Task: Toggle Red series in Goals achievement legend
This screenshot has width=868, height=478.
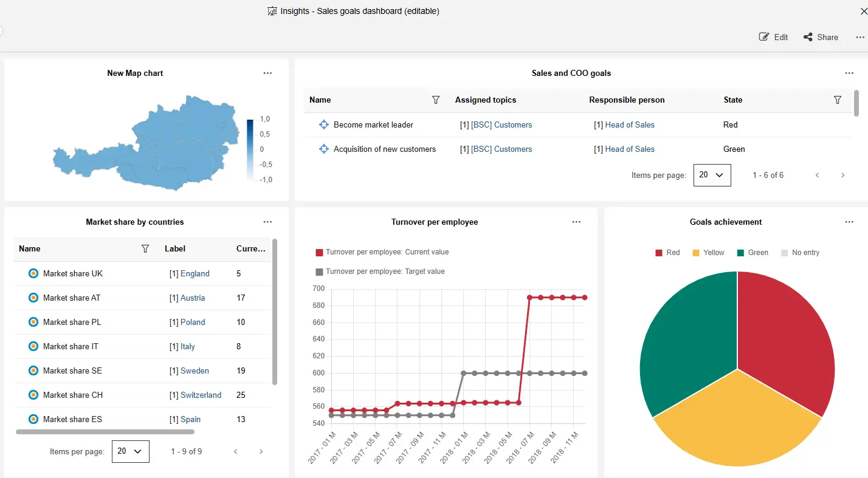Action: click(x=667, y=253)
